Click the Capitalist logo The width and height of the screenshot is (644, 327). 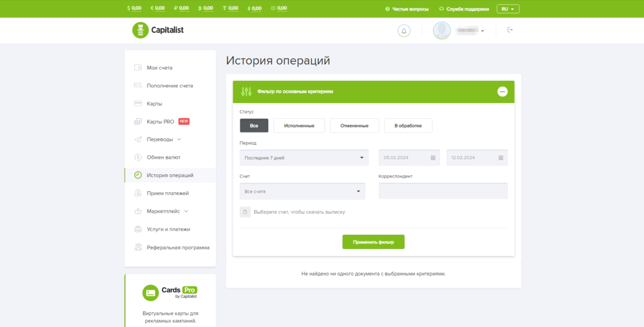point(158,30)
